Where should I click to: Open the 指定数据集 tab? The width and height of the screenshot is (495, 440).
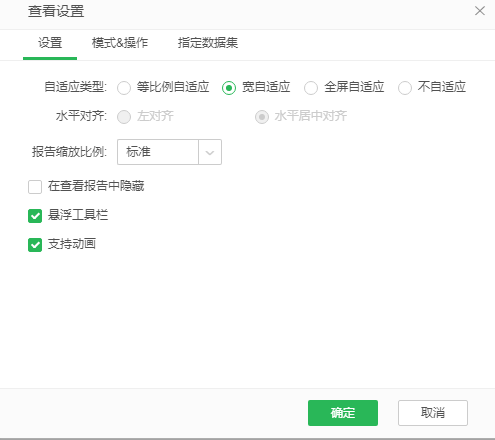(x=208, y=43)
